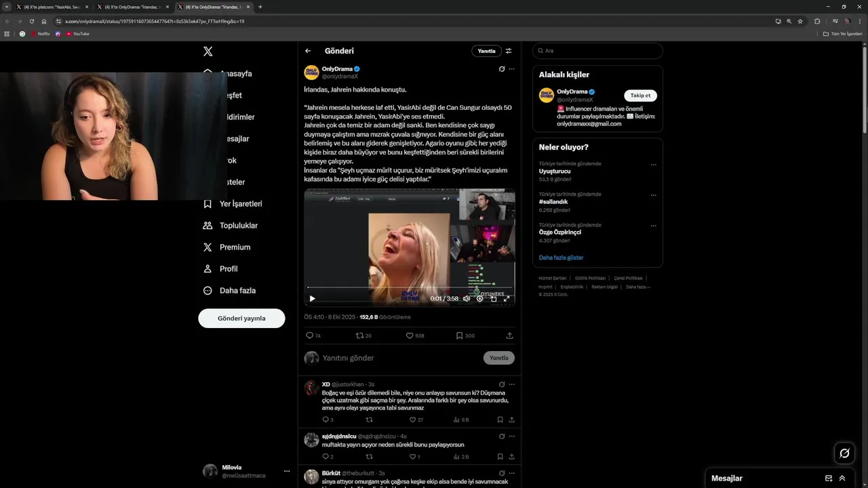Open Profil in sidebar
The height and width of the screenshot is (488, 868).
coord(220,269)
